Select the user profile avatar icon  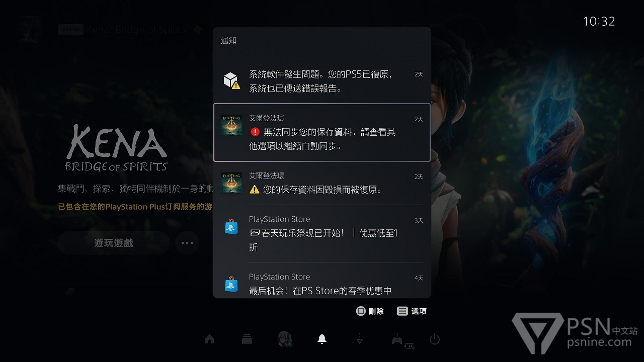point(284,339)
